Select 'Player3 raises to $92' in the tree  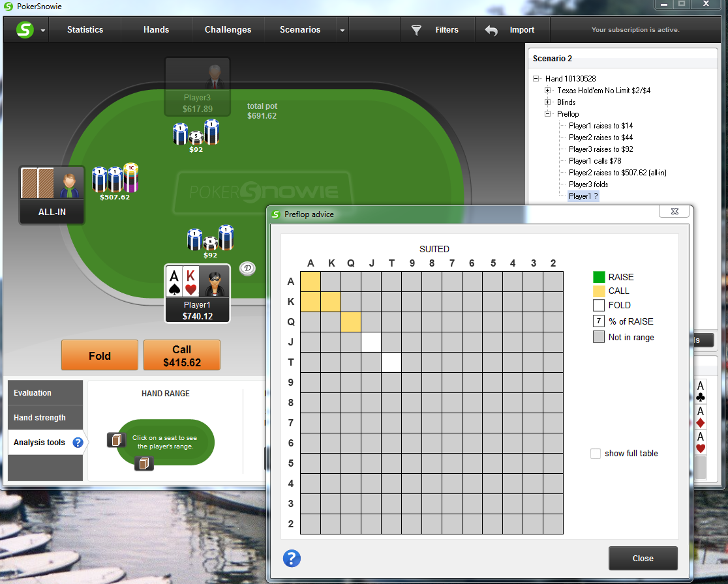[x=601, y=149]
